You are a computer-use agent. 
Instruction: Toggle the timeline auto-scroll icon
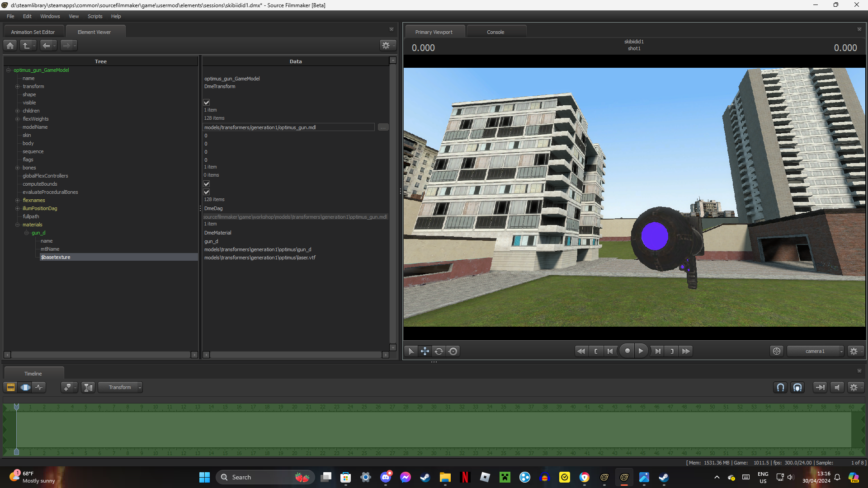click(x=820, y=387)
